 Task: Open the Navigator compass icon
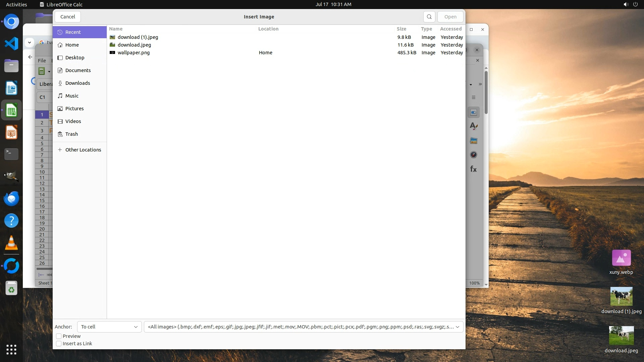tap(474, 155)
